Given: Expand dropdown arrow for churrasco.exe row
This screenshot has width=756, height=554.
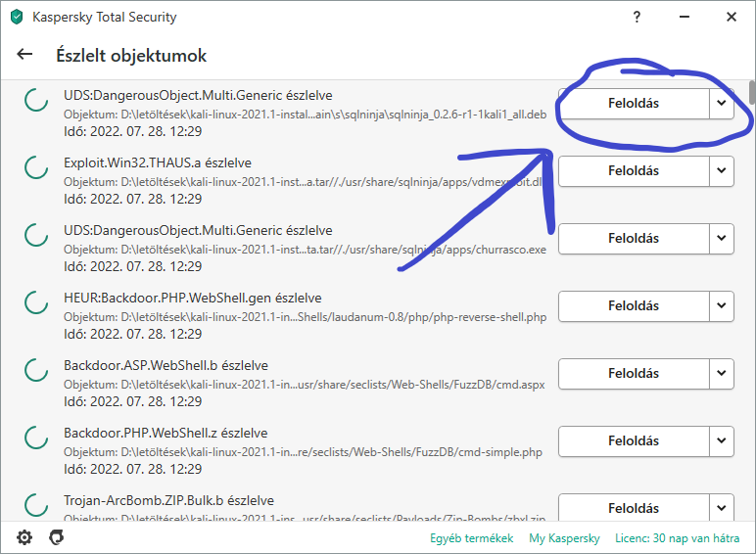Looking at the screenshot, I should tap(722, 238).
